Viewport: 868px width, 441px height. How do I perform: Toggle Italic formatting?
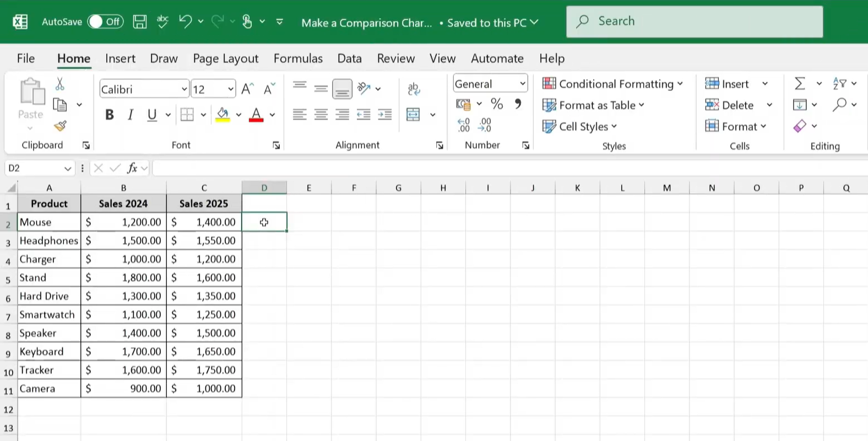pyautogui.click(x=131, y=115)
